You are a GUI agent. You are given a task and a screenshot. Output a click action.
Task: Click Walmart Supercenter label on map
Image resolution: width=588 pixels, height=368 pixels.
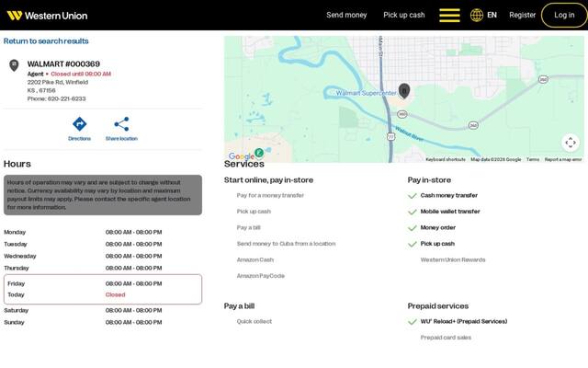pyautogui.click(x=366, y=93)
